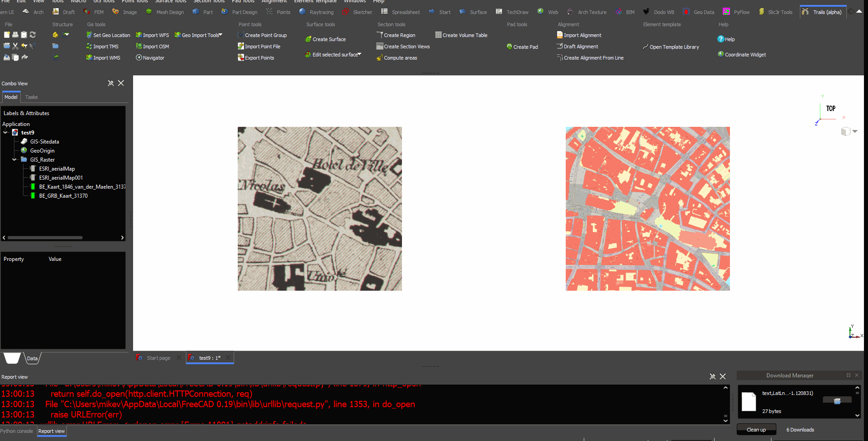Click Create Section Views
868x441 pixels.
click(403, 46)
